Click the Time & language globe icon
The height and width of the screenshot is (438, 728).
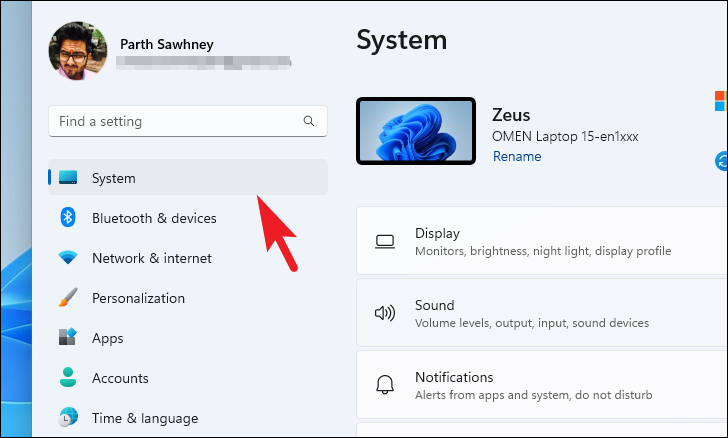click(68, 417)
